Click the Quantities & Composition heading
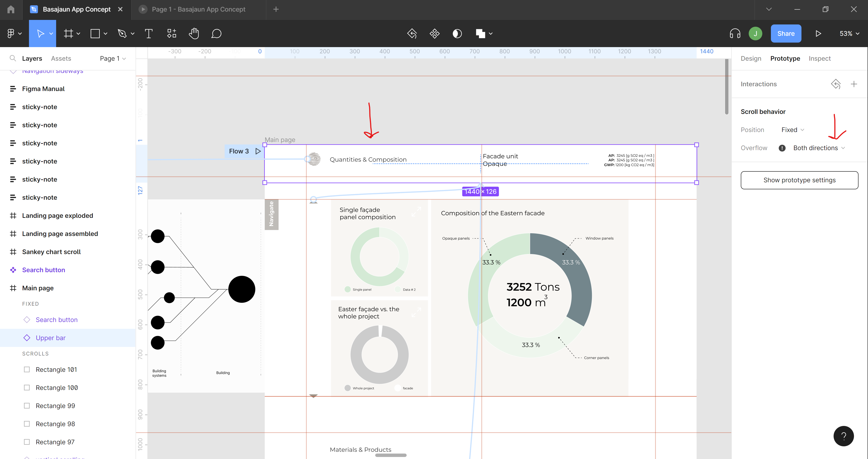Image resolution: width=868 pixels, height=459 pixels. (368, 159)
